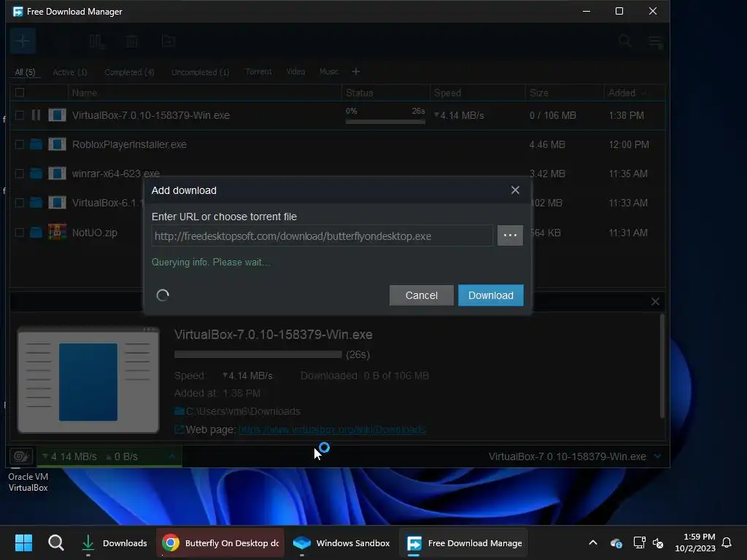
Task: Select the RobloxPlayerInstaller.exe file name
Action: point(129,144)
